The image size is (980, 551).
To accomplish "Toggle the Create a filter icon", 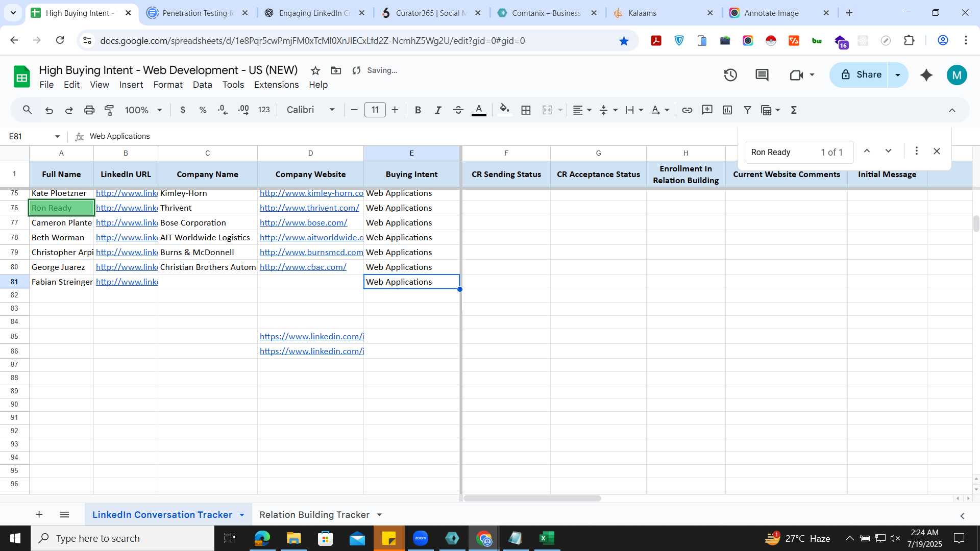I will click(748, 110).
